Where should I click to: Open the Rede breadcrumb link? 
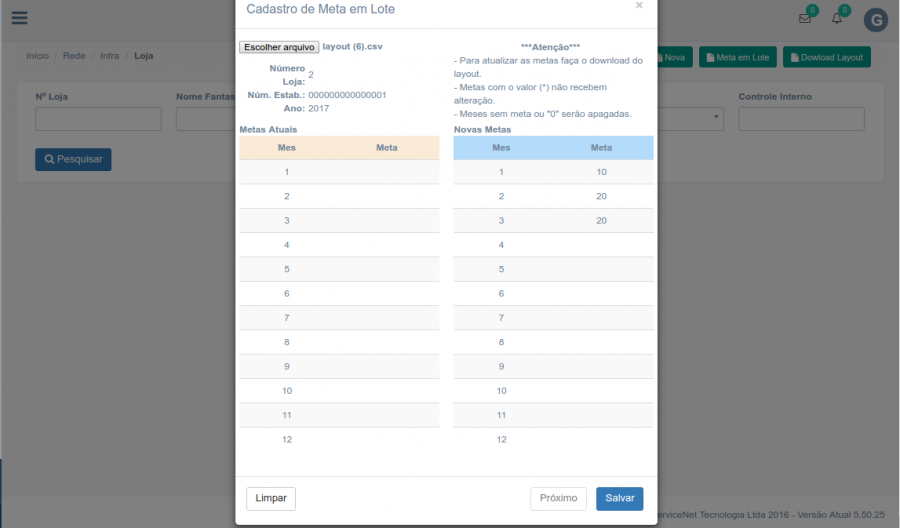click(74, 56)
